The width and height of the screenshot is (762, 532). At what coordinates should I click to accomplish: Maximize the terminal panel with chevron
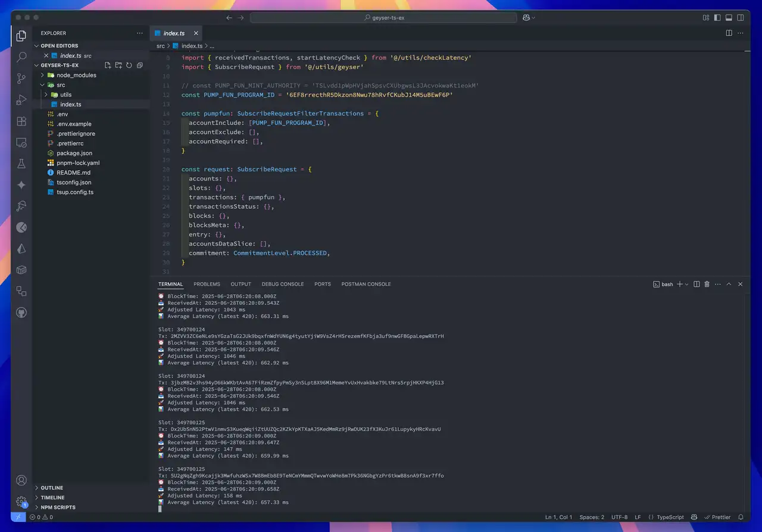pyautogui.click(x=729, y=284)
